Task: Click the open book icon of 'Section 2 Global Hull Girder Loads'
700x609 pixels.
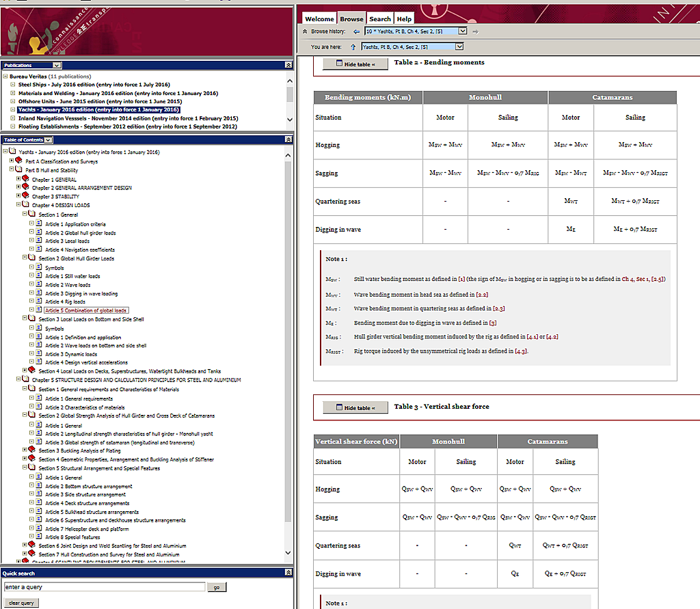Action: (x=31, y=258)
